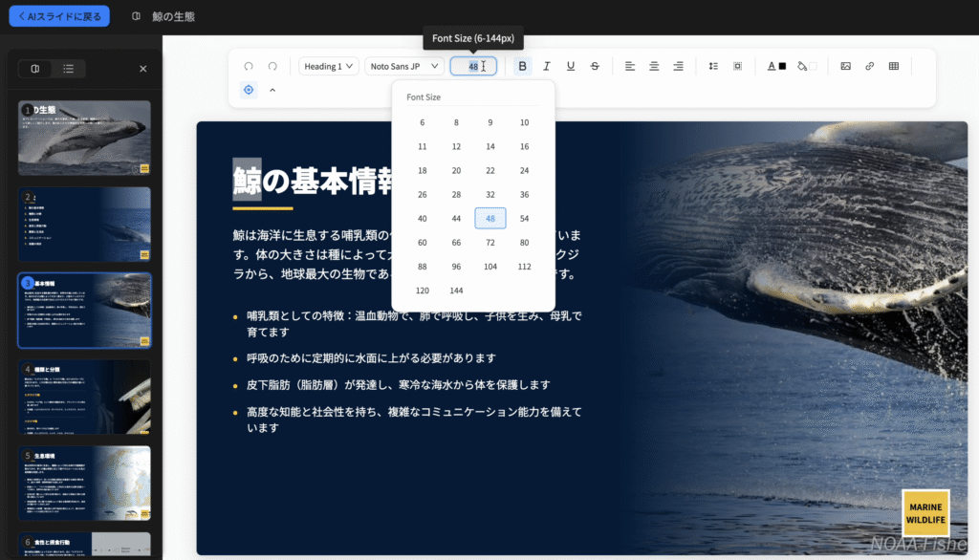Select slide 3 基本情報 thumbnail
979x560 pixels.
point(84,311)
